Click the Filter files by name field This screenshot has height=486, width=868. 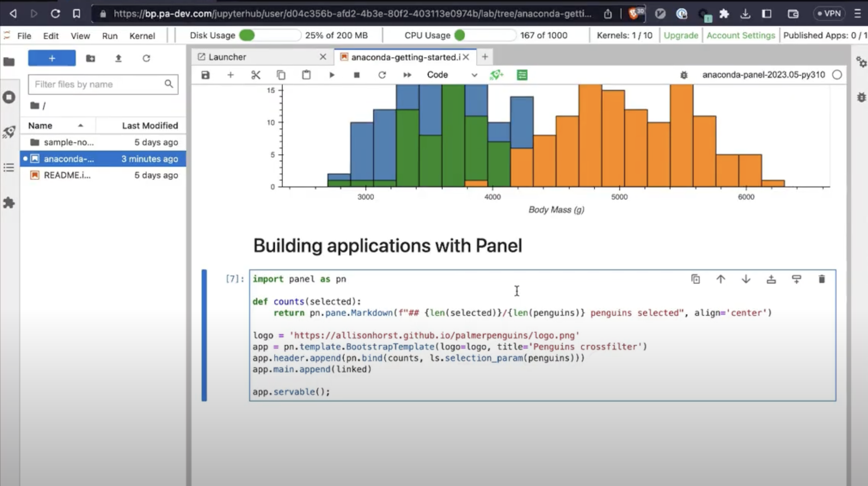tap(103, 84)
